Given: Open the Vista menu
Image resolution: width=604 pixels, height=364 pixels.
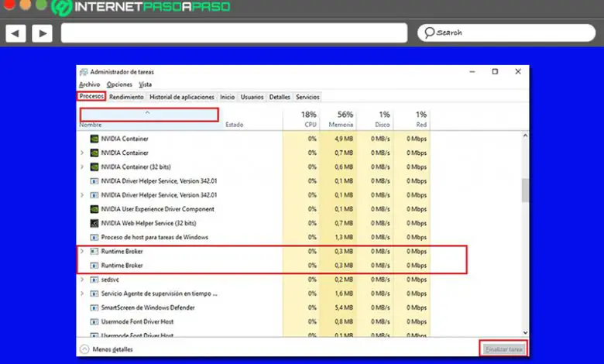Looking at the screenshot, I should tap(146, 84).
